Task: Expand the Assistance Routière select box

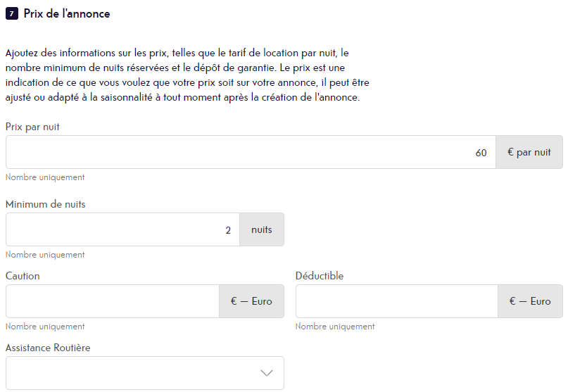Action: click(145, 373)
